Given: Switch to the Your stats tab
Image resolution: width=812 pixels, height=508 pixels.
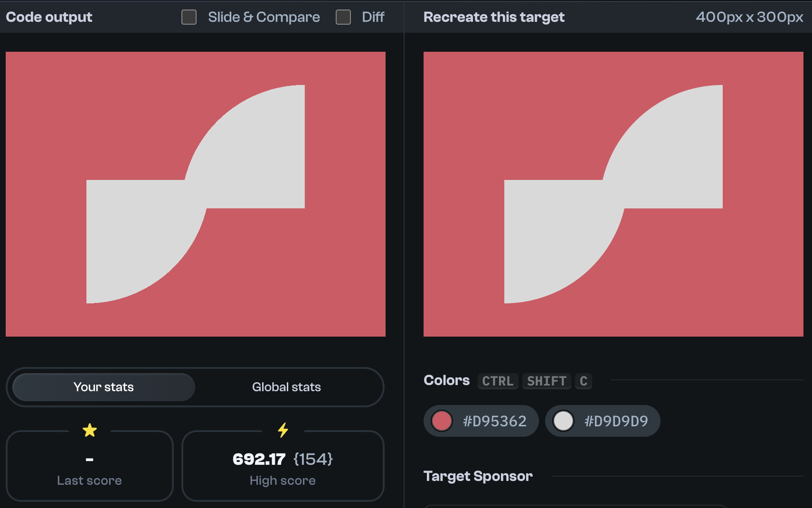Looking at the screenshot, I should 103,387.
